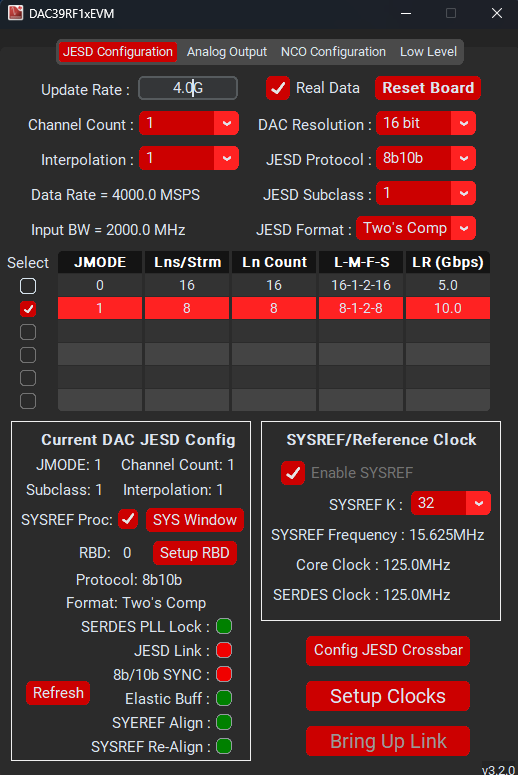Click the SYEREF Align green indicator
This screenshot has height=775, width=518.
pyautogui.click(x=224, y=722)
